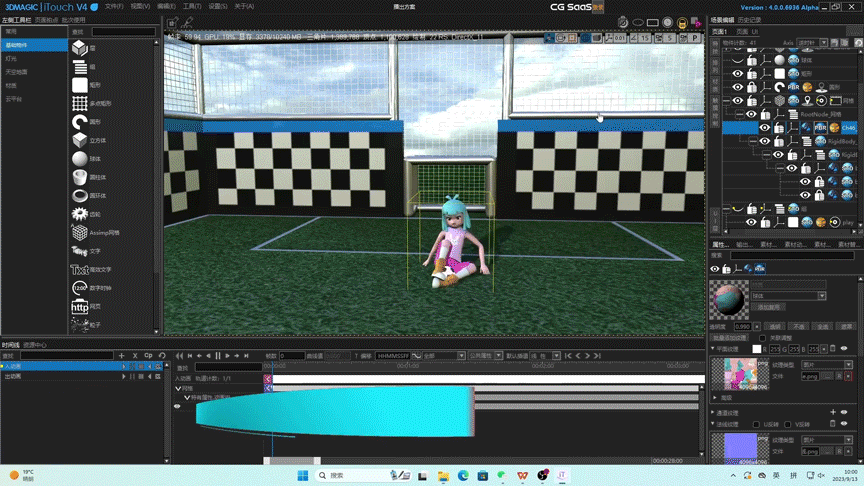Choose the 矩形 white rectangle component

pyautogui.click(x=80, y=85)
